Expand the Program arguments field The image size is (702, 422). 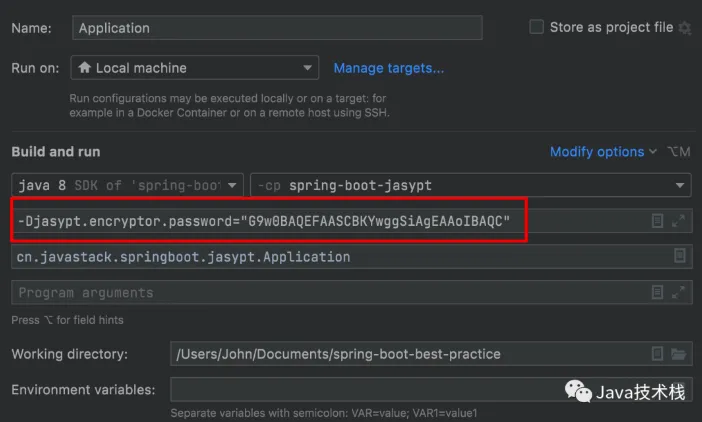tap(679, 293)
